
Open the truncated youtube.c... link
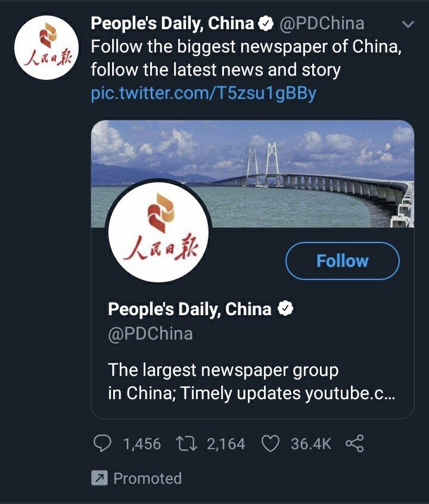(350, 393)
